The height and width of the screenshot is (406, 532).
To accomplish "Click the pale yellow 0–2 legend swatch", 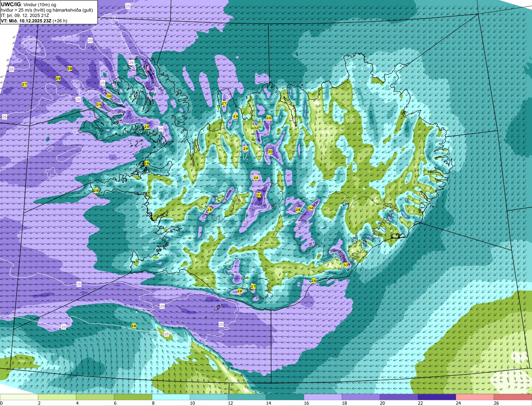I will (x=19, y=397).
